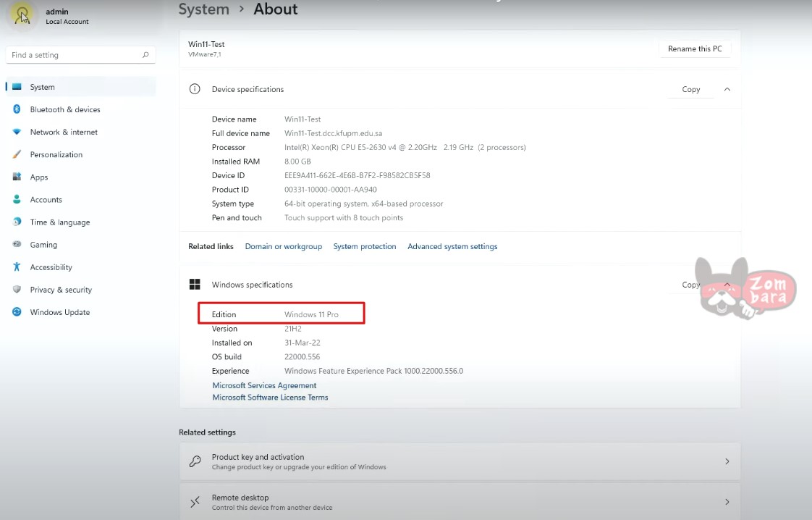This screenshot has height=520, width=812.
Task: Click the Win11-Test PC name header
Action: point(206,44)
